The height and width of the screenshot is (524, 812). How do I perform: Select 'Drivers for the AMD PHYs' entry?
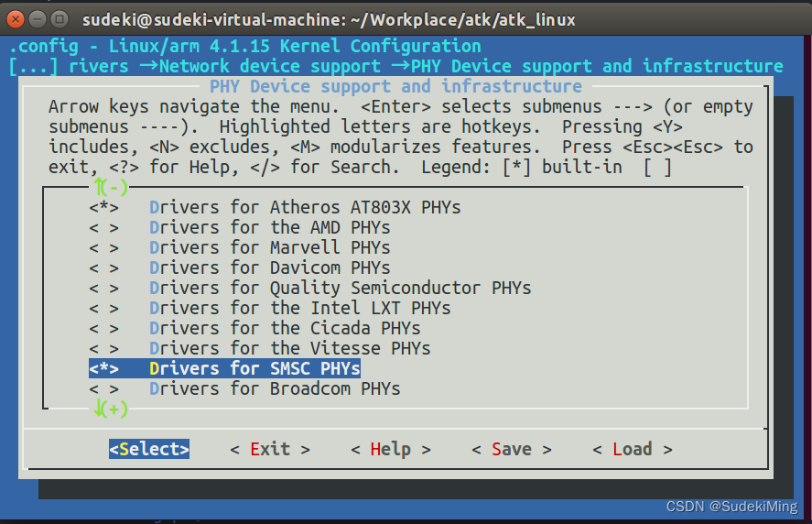coord(270,227)
